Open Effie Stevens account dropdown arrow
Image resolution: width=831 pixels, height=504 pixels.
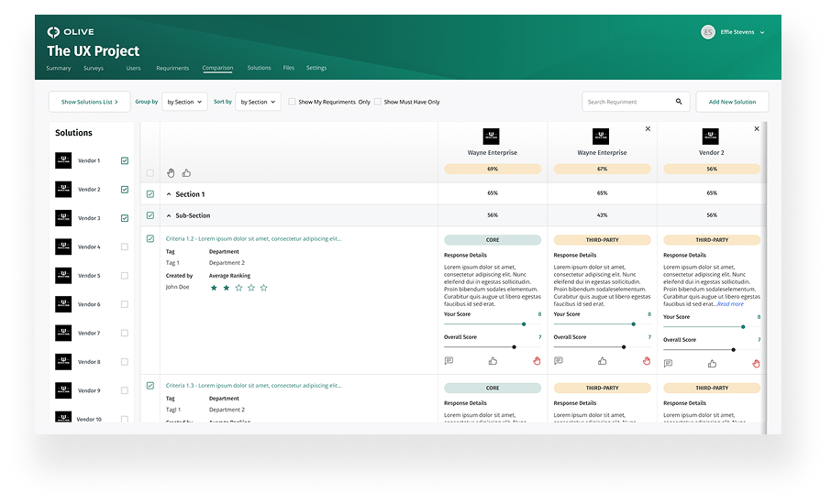click(x=762, y=32)
